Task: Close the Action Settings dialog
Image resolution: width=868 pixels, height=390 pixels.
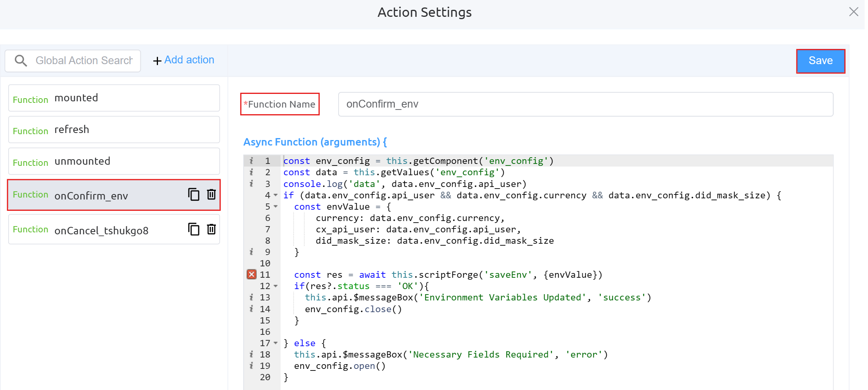Action: [854, 12]
